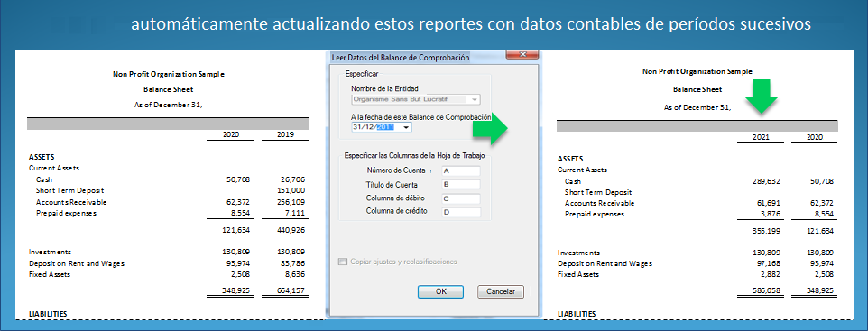Image resolution: width=868 pixels, height=331 pixels.
Task: Click the Título de Cuenta column field
Action: pyautogui.click(x=461, y=185)
